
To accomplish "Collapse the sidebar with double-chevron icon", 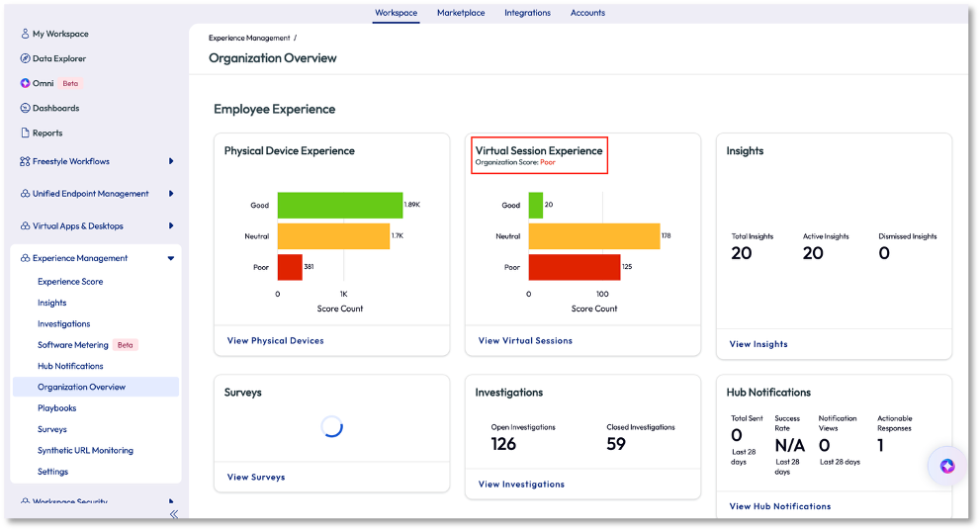I will 174,513.
